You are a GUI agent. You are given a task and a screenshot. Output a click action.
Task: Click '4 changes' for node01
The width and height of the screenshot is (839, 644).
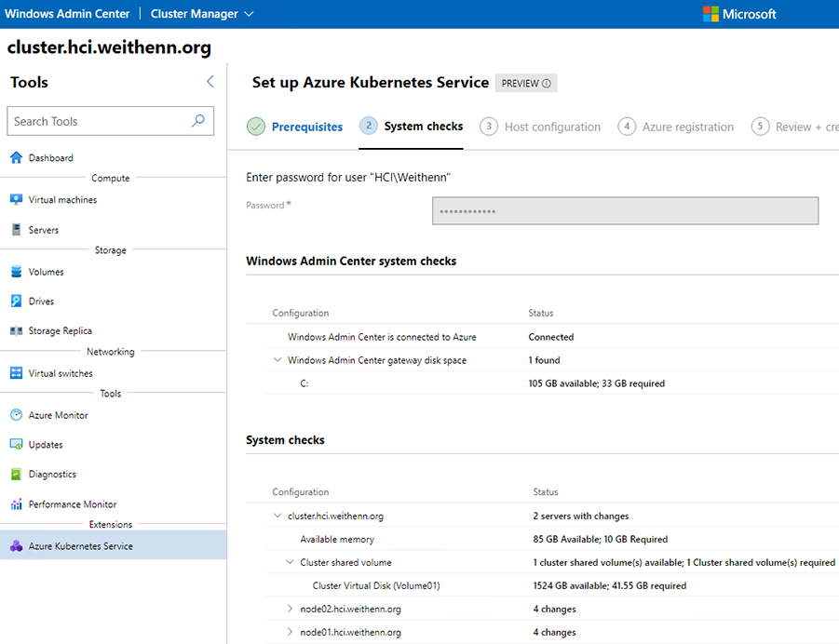554,632
